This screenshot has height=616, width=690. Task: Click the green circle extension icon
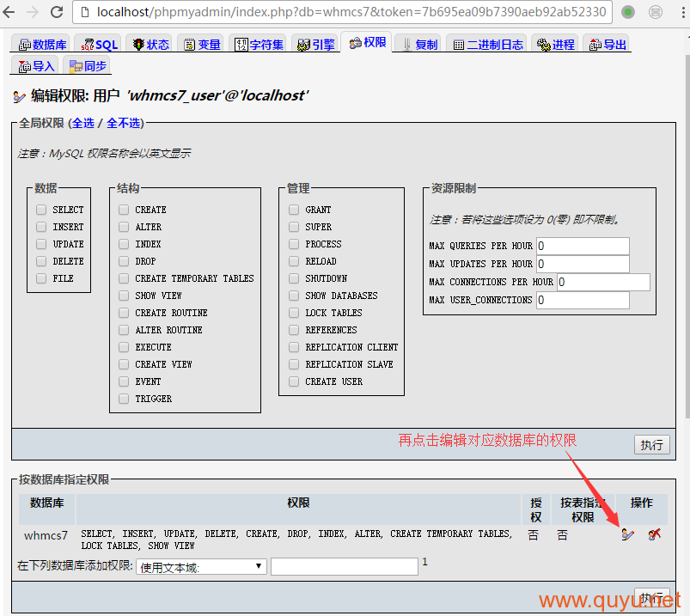628,12
